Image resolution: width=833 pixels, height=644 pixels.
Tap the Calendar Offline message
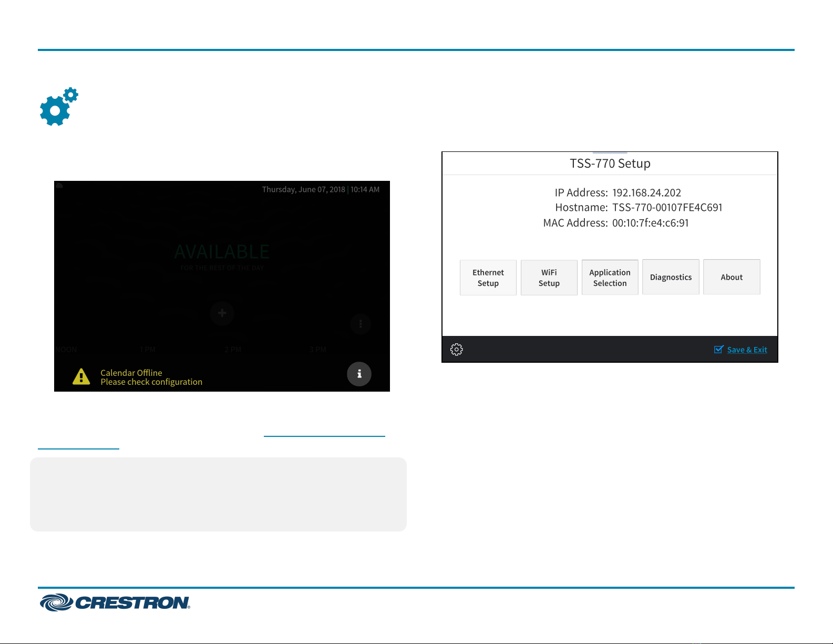pyautogui.click(x=151, y=377)
